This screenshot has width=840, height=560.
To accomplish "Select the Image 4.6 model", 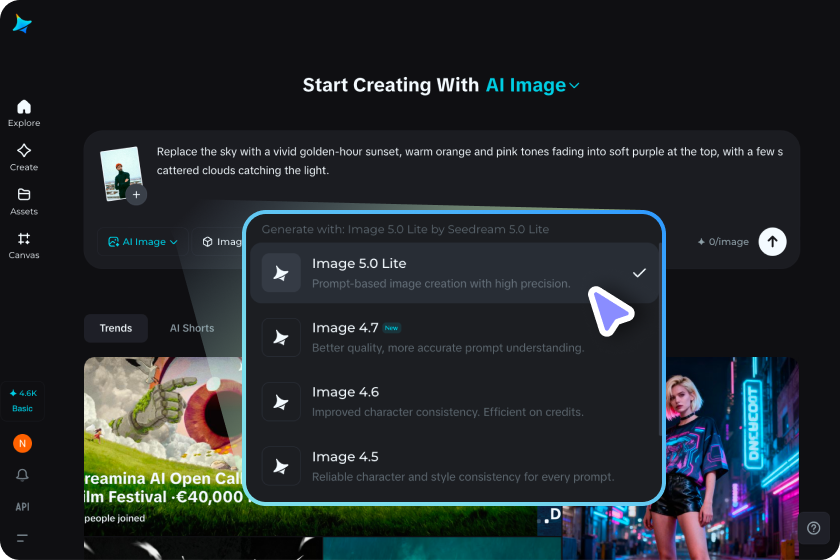I will click(x=454, y=401).
